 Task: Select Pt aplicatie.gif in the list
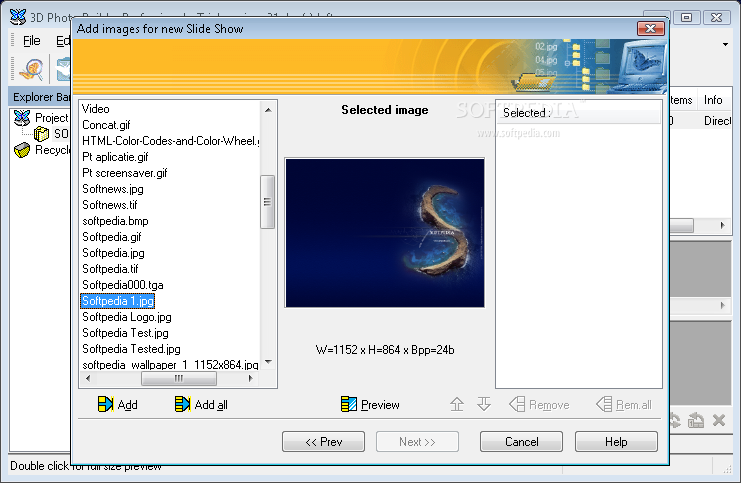tap(115, 157)
